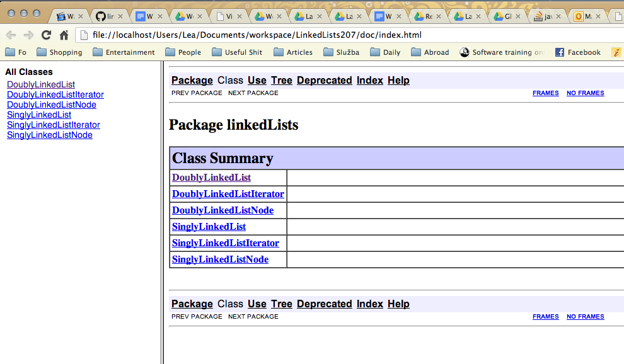Open Deprecated in top navigation bar

[325, 81]
